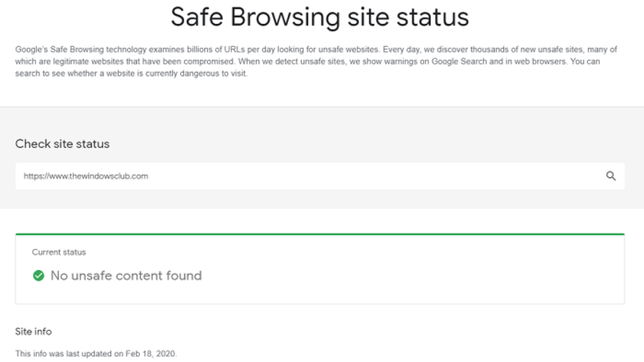
Task: Select the "No unsafe content found" message
Action: (126, 276)
